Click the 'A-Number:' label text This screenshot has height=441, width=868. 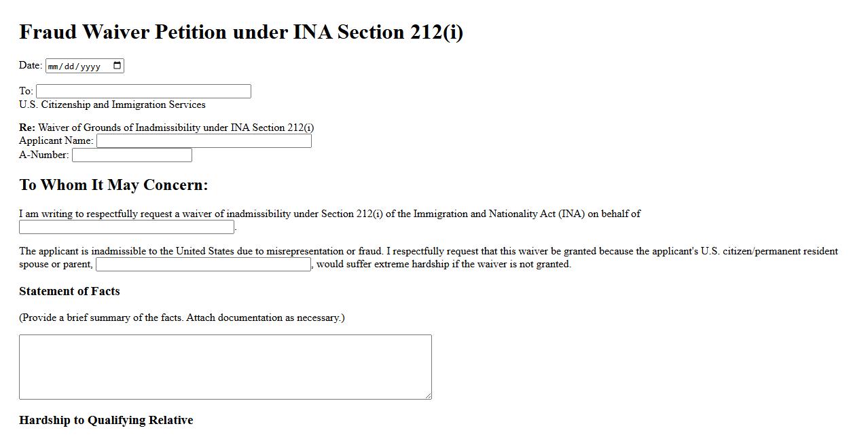coord(44,155)
